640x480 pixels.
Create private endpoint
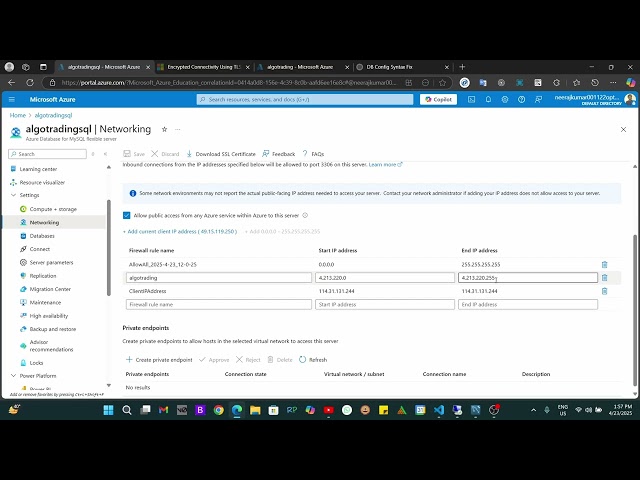point(159,360)
